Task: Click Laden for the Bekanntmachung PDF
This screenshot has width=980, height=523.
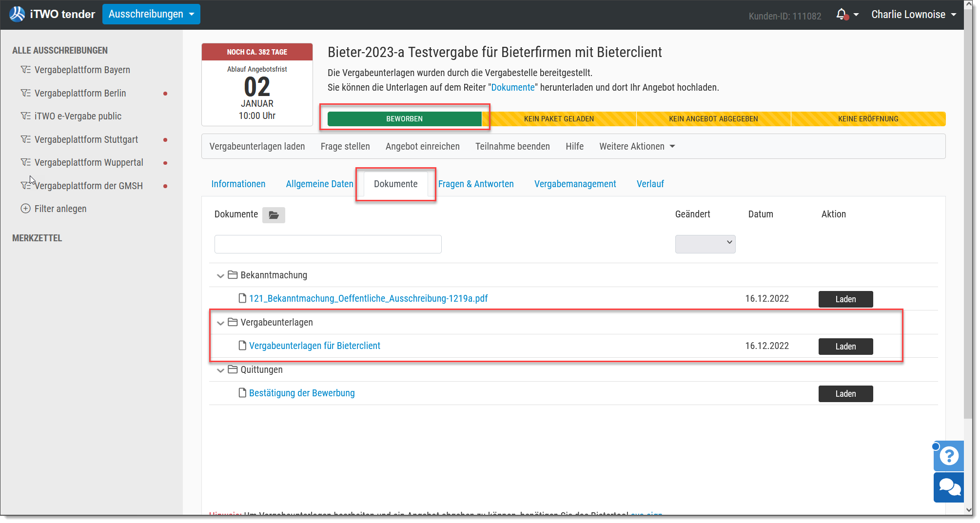Action: tap(845, 299)
